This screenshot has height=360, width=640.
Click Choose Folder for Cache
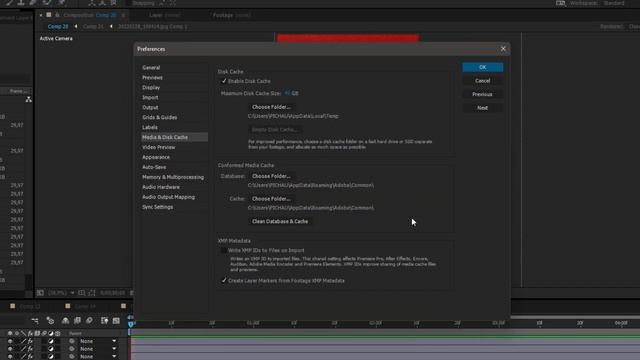pos(271,199)
